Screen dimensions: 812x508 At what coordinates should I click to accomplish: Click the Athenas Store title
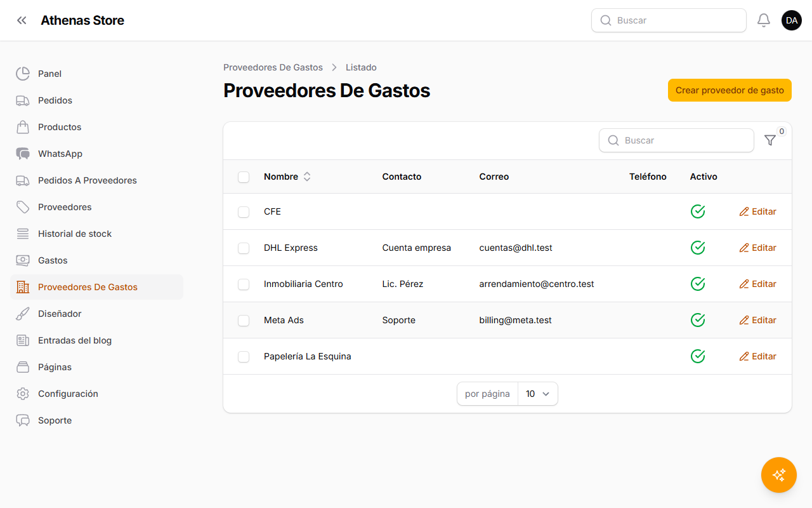pos(82,20)
